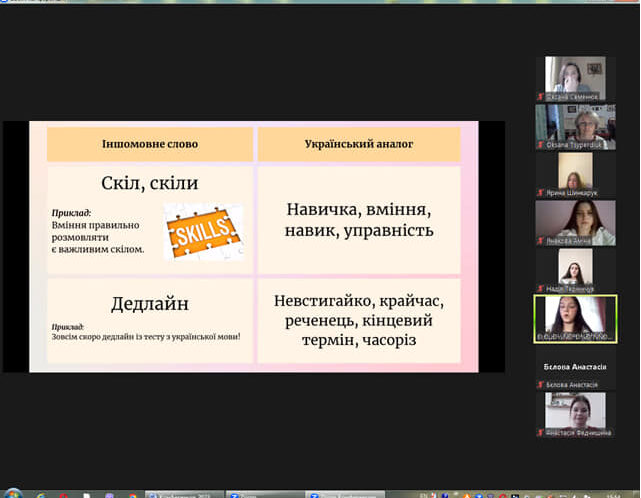Select Анастасія Фадишина's video thumbnail

coord(574,411)
